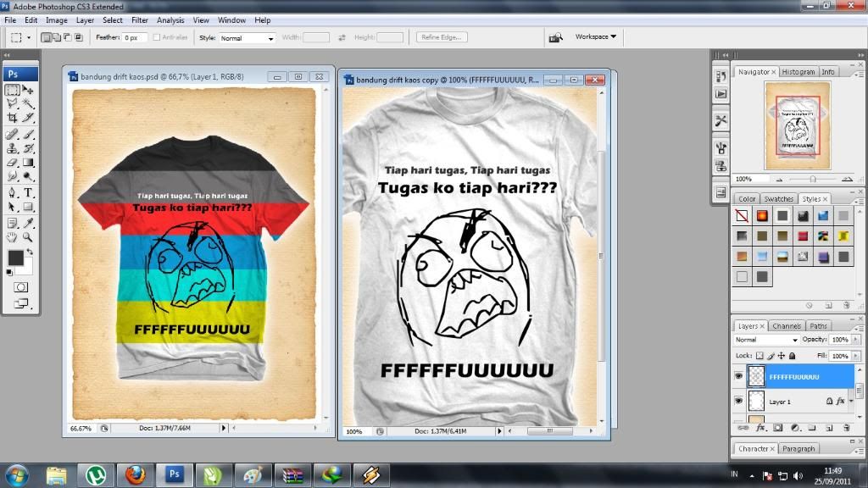Select the History Brush tool
Image resolution: width=868 pixels, height=488 pixels.
click(28, 148)
